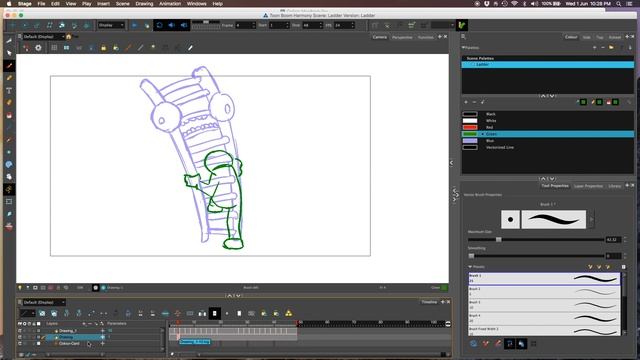Collapse the right panel with side arrow
The height and width of the screenshot is (360, 640).
(451, 163)
